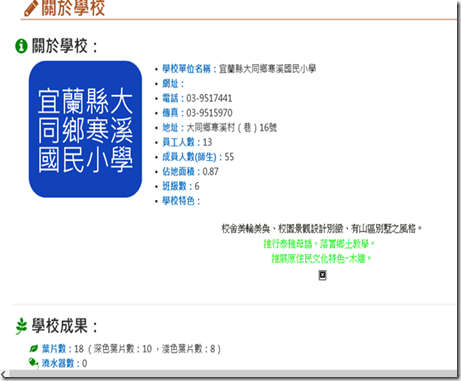Click the horizontal scrollbar left arrow
The height and width of the screenshot is (381, 461).
(x=4, y=373)
